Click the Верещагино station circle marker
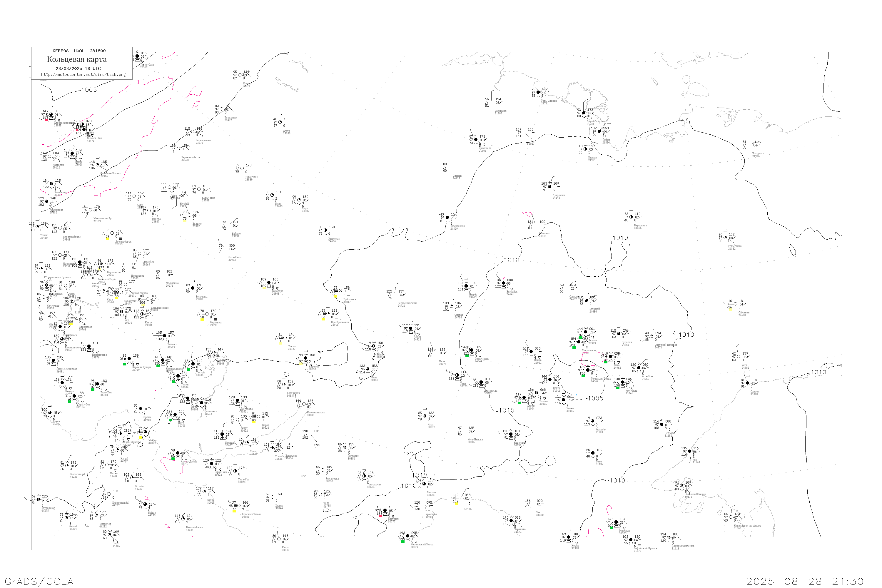The width and height of the screenshot is (882, 588). 193,132
